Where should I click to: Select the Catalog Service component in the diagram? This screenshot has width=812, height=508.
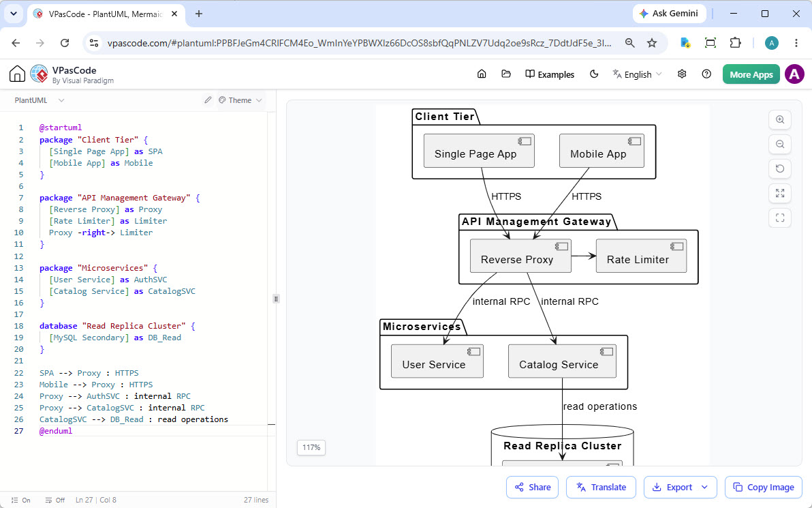click(x=563, y=361)
